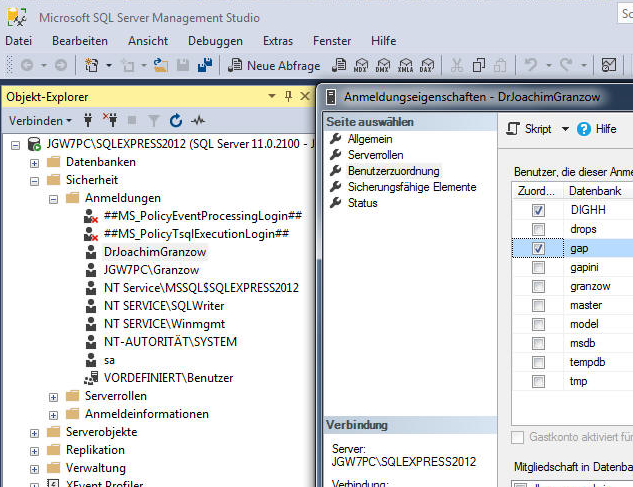Select the Serverrollen page in dialog
633x487 pixels.
coord(375,155)
